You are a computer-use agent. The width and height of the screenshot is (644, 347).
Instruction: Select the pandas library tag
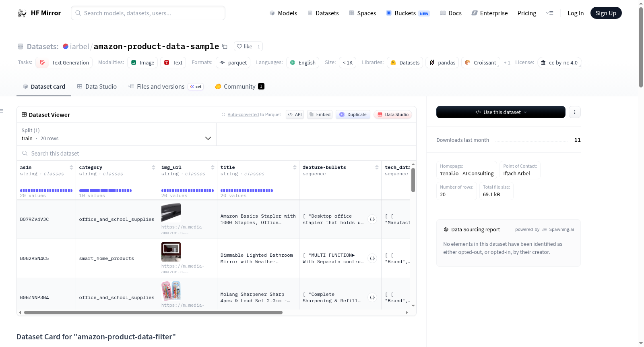point(442,62)
